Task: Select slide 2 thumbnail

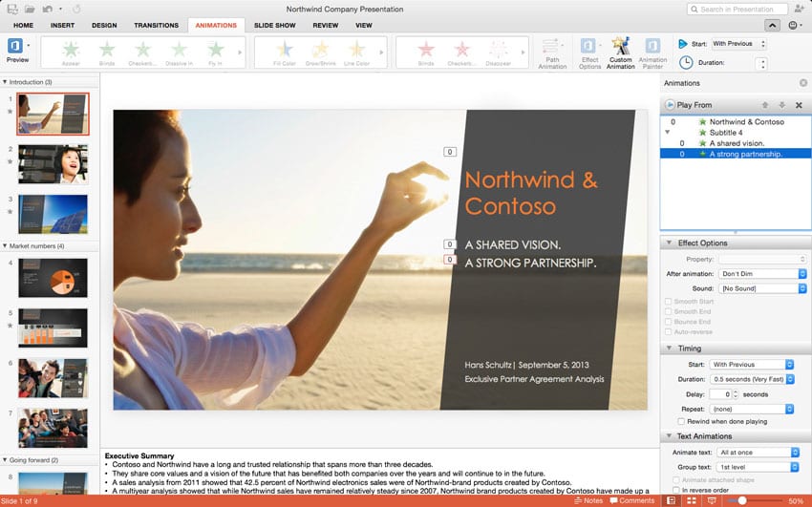Action: click(53, 163)
